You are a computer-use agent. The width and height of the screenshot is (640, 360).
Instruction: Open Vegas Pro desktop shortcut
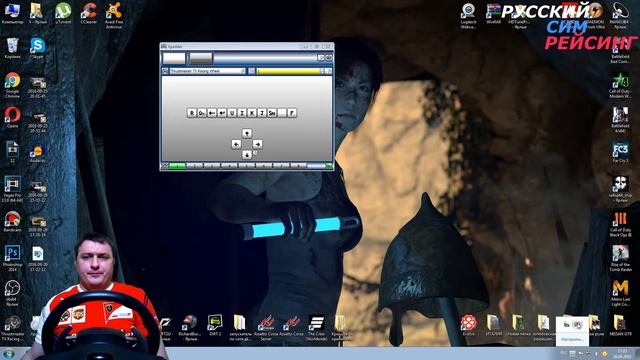coord(12,189)
